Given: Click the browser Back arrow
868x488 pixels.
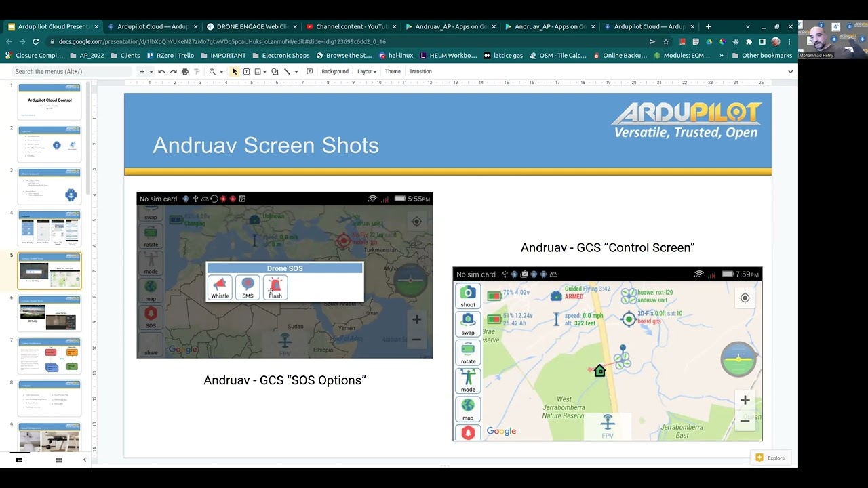Looking at the screenshot, I should (9, 41).
